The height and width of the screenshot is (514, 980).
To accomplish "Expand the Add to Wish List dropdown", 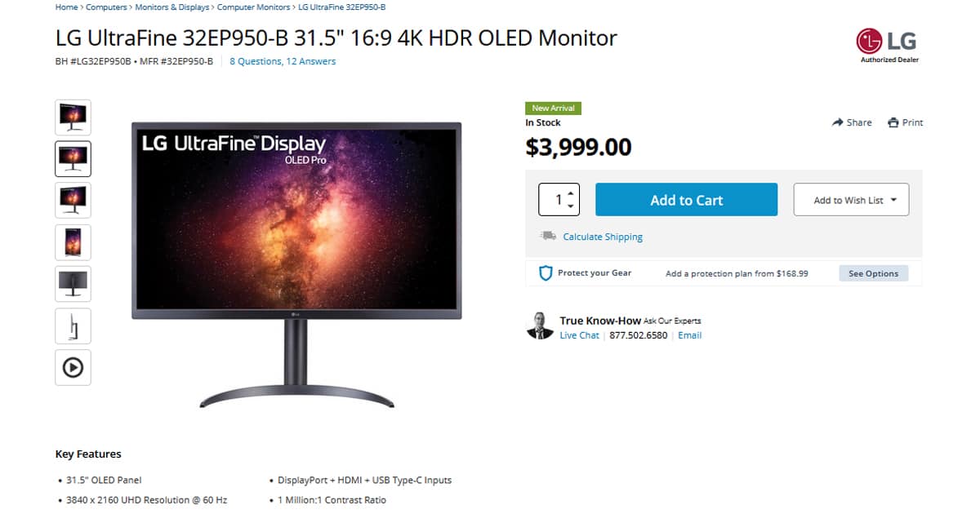I will 851,200.
